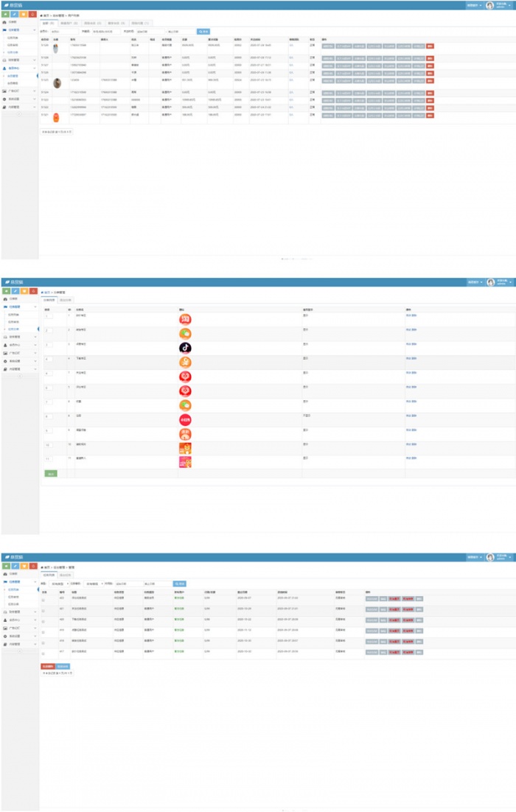
Task: Tick the second row's checkbox in the task list table
Action: coord(43,609)
